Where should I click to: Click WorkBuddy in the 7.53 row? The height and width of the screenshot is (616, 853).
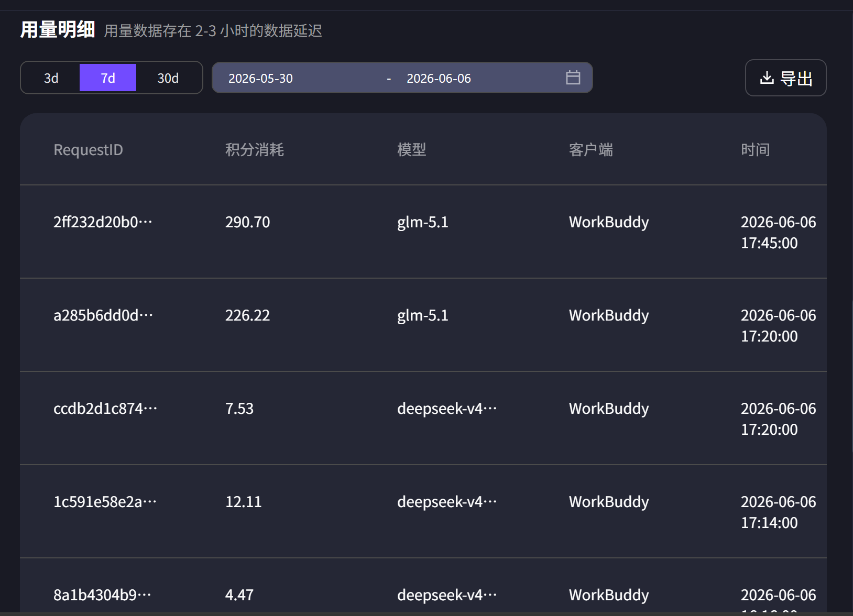(x=609, y=409)
